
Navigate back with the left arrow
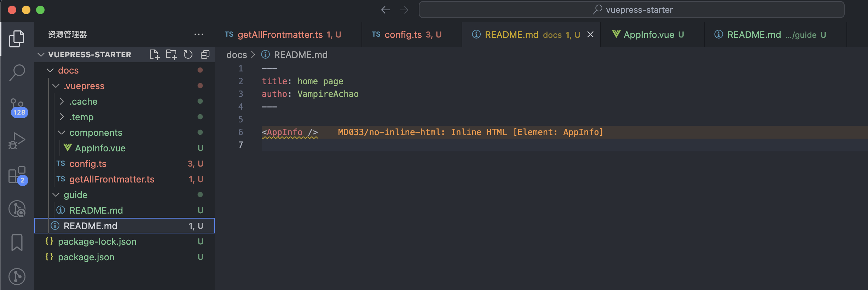(385, 10)
